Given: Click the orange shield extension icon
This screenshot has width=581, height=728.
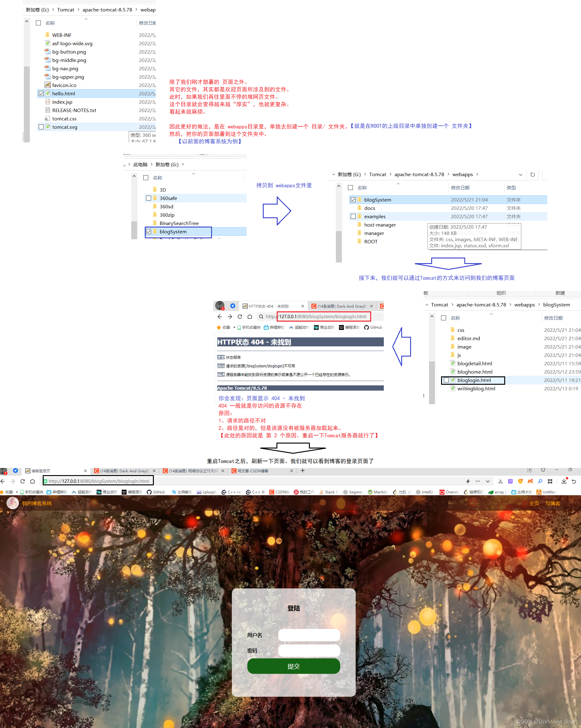Looking at the screenshot, I should pyautogui.click(x=520, y=481).
